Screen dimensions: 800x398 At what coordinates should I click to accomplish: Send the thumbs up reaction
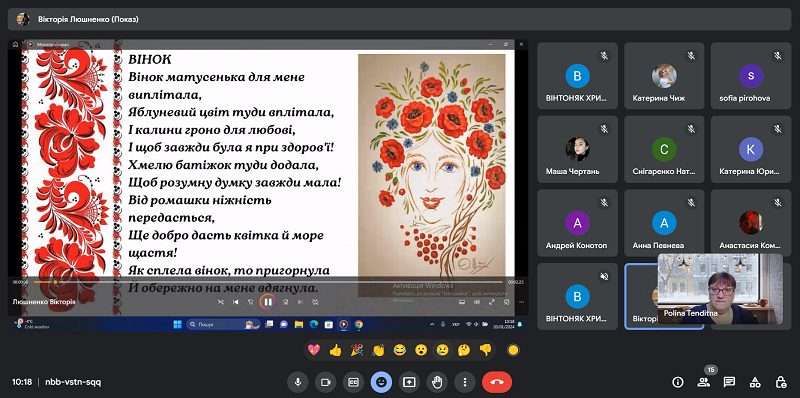335,350
